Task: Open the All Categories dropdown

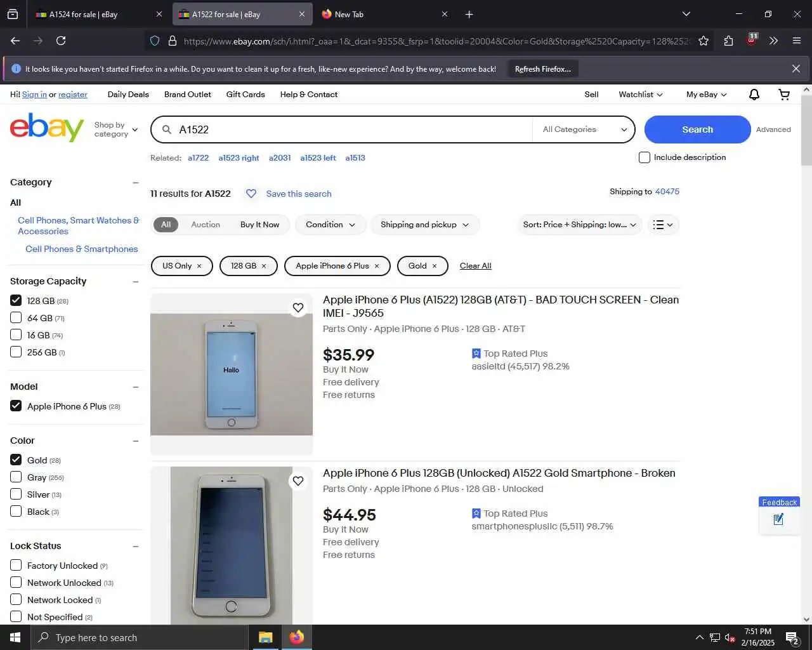Action: (x=584, y=129)
